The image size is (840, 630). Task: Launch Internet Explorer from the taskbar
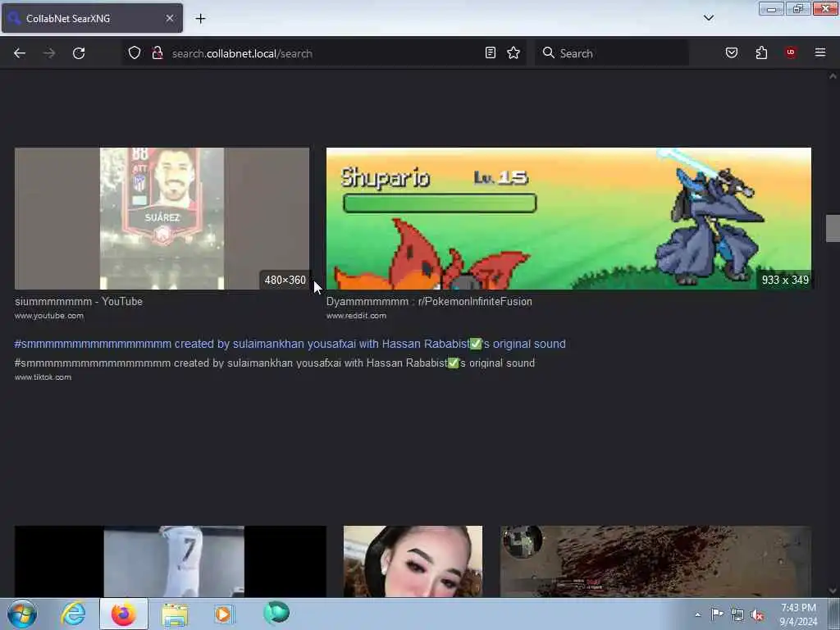[73, 614]
